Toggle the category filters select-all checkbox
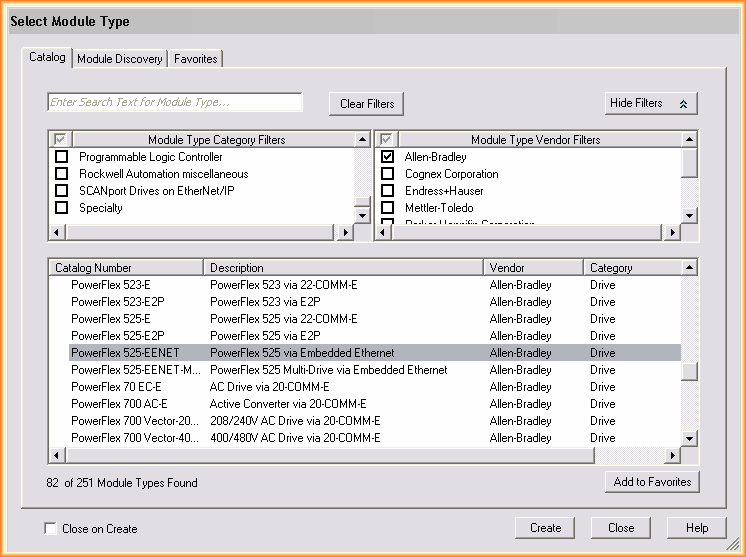This screenshot has width=746, height=557. tap(61, 140)
